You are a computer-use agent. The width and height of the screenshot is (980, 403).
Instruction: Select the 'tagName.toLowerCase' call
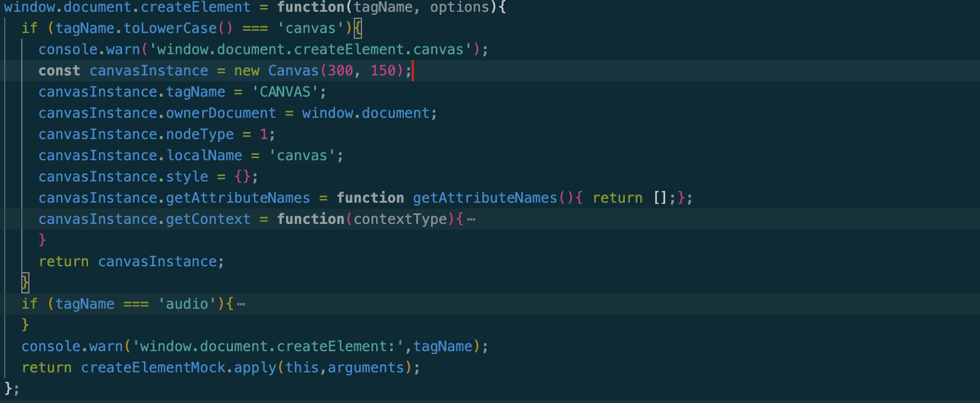pos(136,28)
